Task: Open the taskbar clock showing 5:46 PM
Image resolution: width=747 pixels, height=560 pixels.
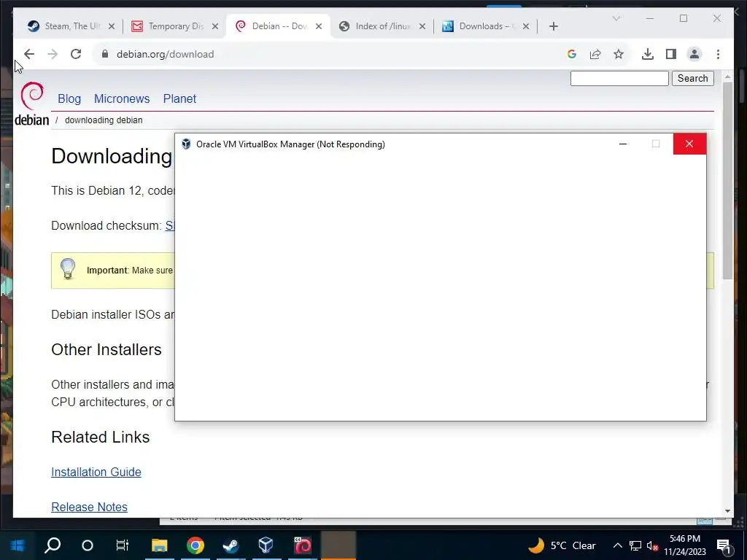Action: [x=685, y=545]
